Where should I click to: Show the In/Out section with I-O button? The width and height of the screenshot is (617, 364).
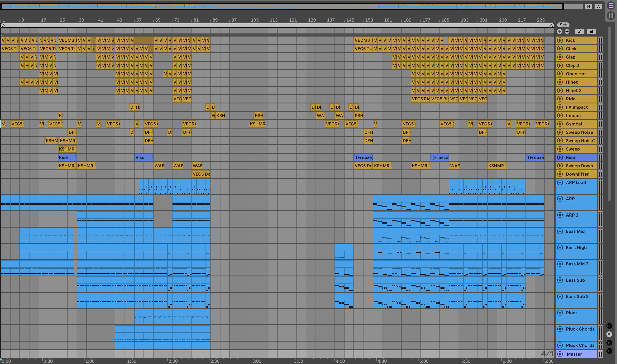609,326
